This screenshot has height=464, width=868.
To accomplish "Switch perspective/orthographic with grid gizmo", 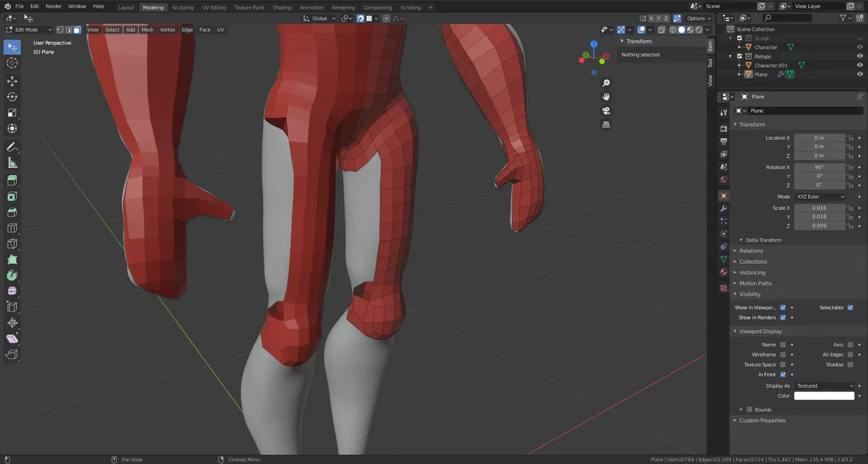I will tap(606, 125).
